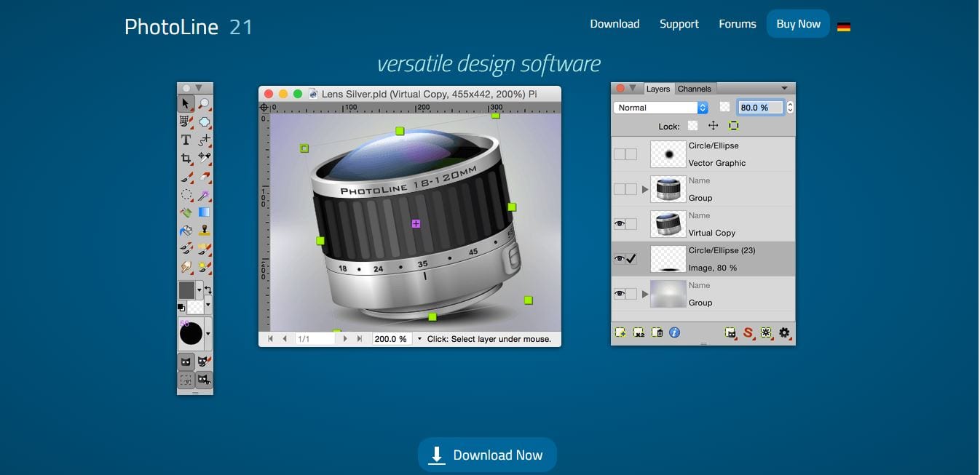Image resolution: width=980 pixels, height=475 pixels.
Task: Click the Buy Now button
Action: pyautogui.click(x=798, y=24)
